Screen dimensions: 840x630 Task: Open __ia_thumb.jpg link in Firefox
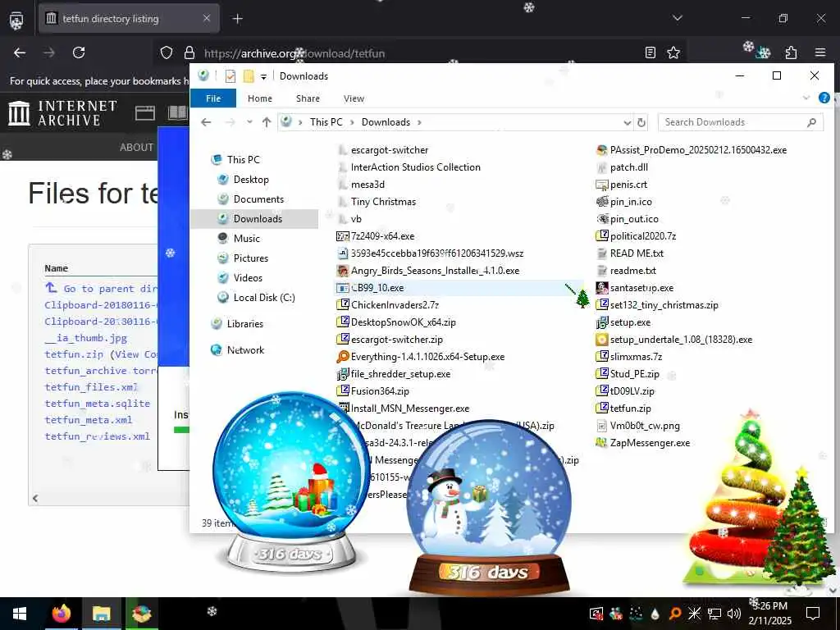85,338
